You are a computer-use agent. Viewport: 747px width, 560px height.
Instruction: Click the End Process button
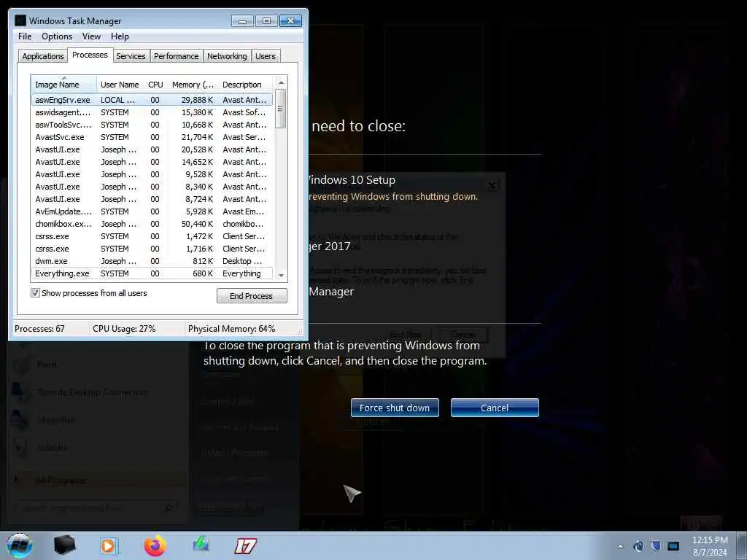tap(252, 296)
